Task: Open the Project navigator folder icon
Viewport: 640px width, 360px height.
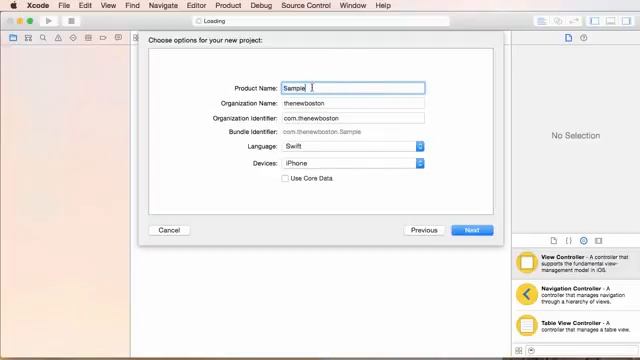Action: [x=13, y=38]
